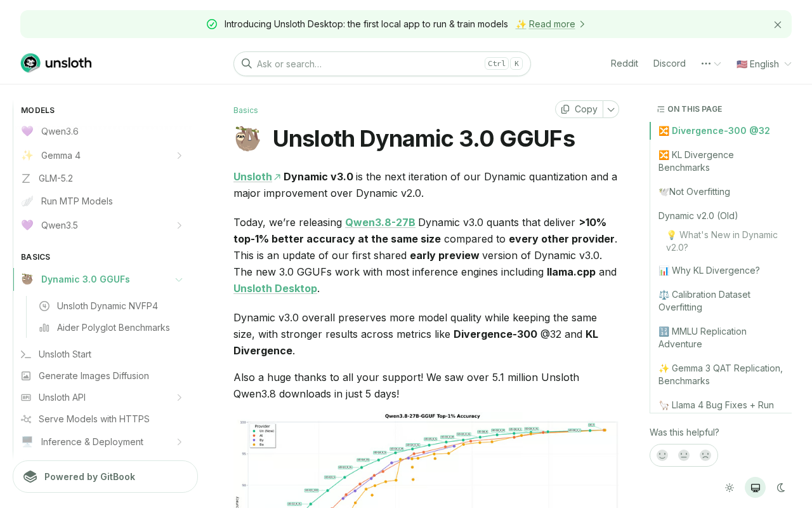Open the Basics breadcrumb link
Screen dimensions: 812x508
246,110
